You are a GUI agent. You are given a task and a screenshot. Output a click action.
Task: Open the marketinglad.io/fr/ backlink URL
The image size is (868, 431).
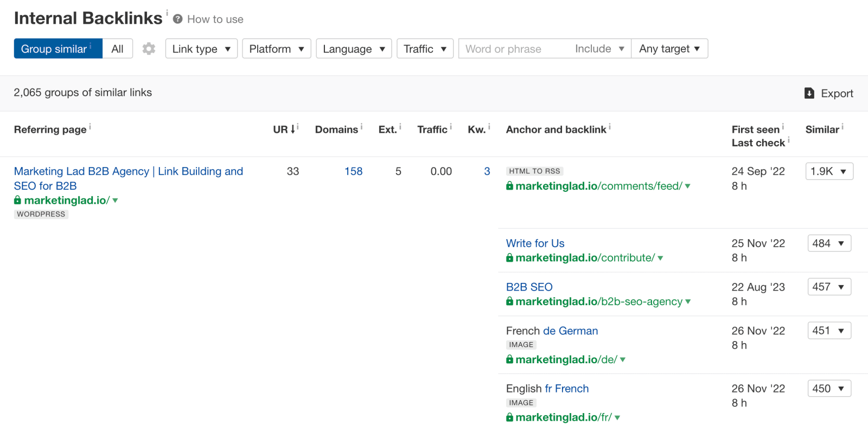tap(564, 417)
